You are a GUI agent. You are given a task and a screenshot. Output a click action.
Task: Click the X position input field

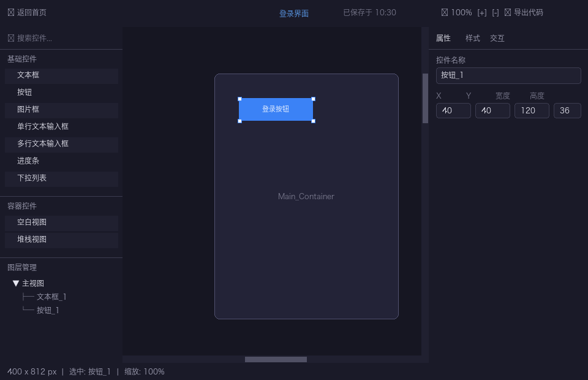pyautogui.click(x=453, y=111)
